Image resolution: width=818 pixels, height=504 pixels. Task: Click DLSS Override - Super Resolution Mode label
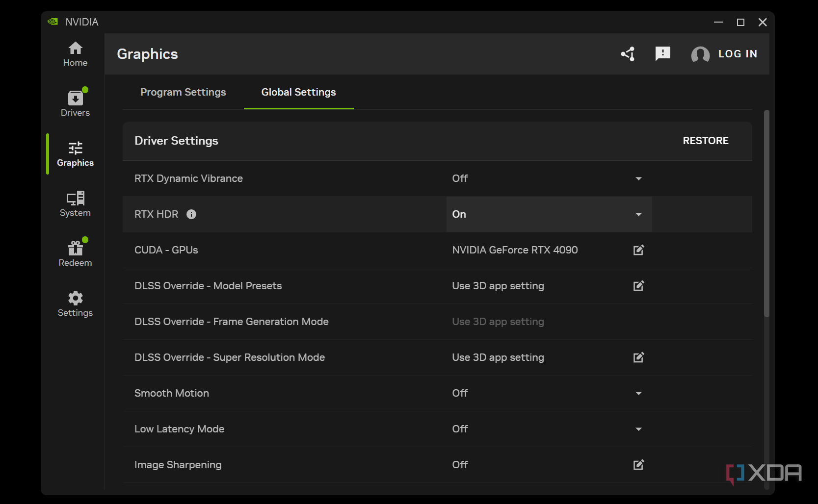point(230,357)
